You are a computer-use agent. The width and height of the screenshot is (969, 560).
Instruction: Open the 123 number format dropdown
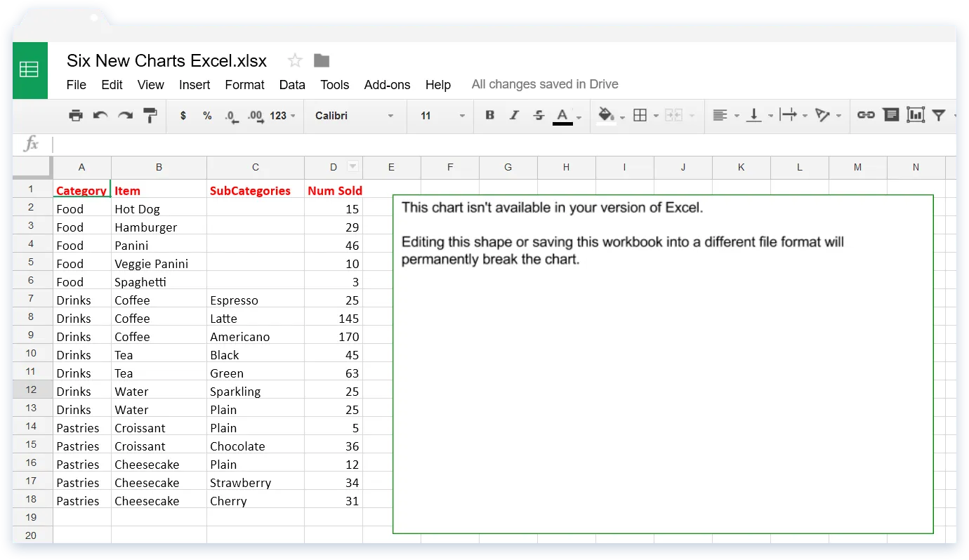coord(282,116)
